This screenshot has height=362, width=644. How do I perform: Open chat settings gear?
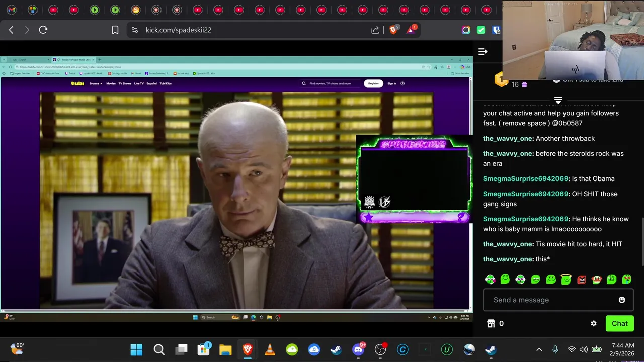pos(594,323)
